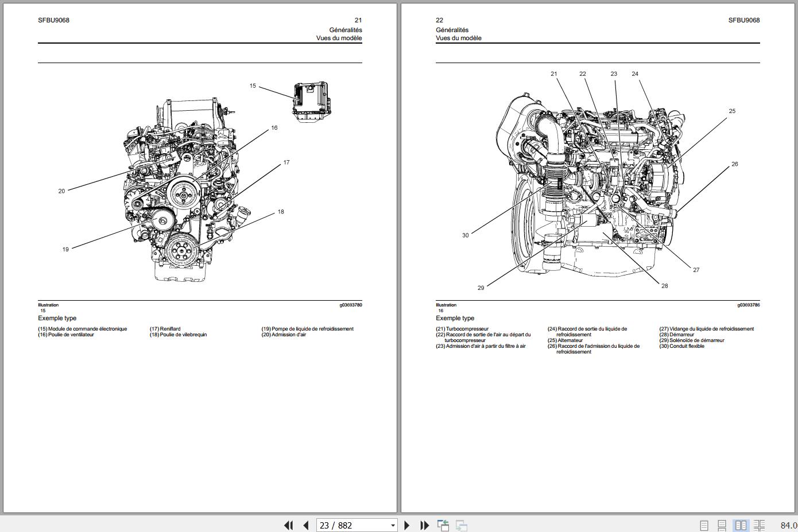The width and height of the screenshot is (798, 532).
Task: Toggle the two-page facing view
Action: (741, 525)
